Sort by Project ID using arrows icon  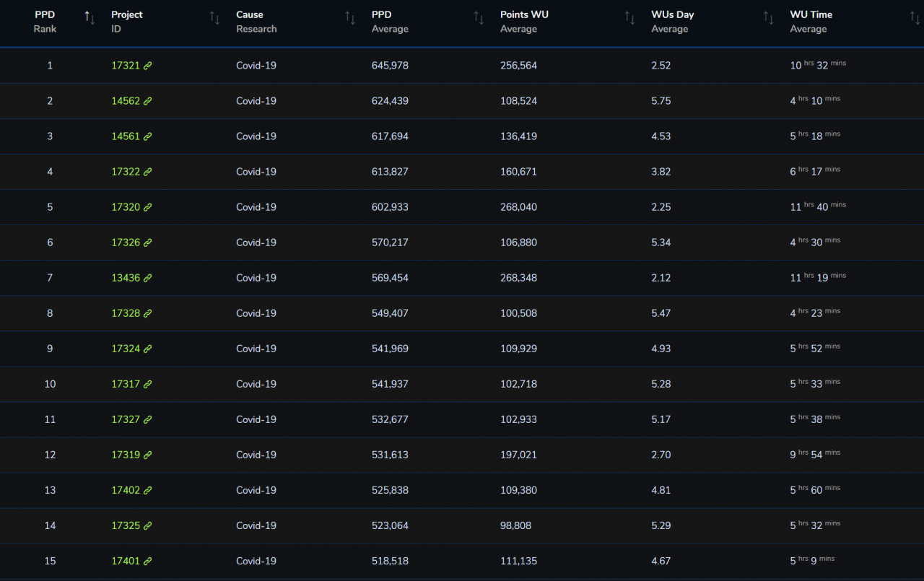point(214,17)
